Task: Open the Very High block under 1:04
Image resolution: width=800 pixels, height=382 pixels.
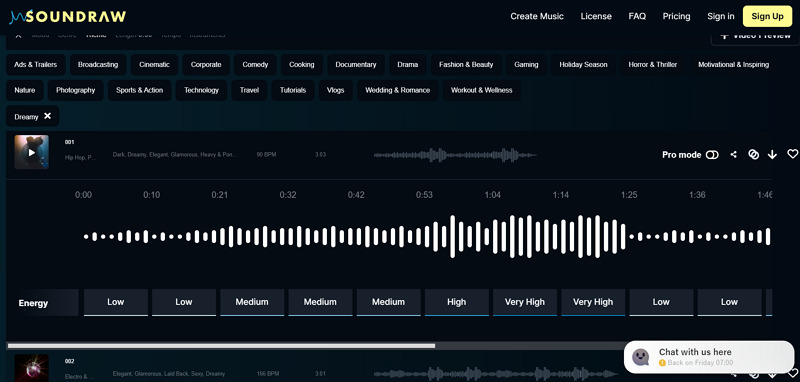Action: (x=525, y=302)
